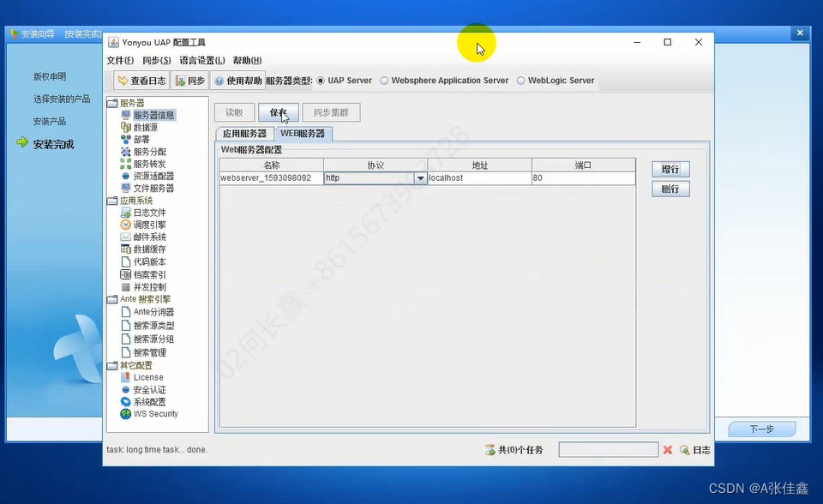Click the 查看日志 toolbar button
The width and height of the screenshot is (823, 504).
(141, 81)
